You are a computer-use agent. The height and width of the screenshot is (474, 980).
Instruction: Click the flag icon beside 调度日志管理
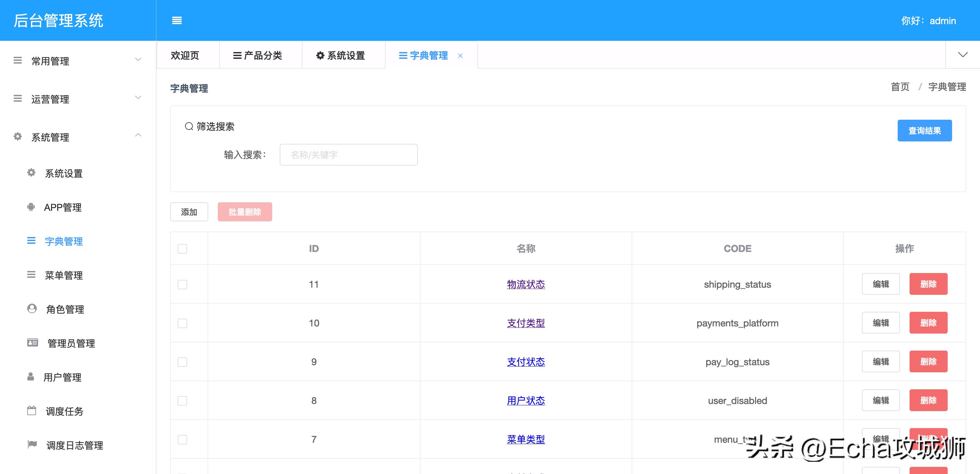(x=32, y=445)
